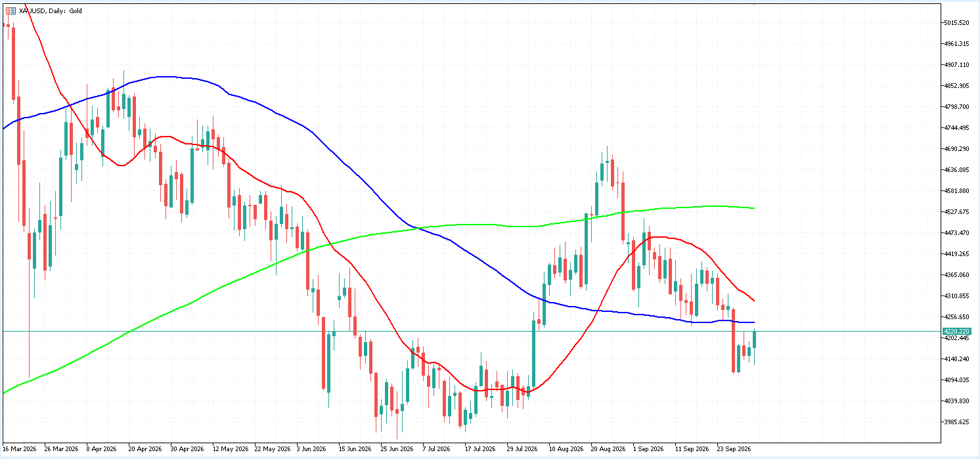The width and height of the screenshot is (980, 459).
Task: Click the 4744.495 price axis label
Action: click(956, 128)
